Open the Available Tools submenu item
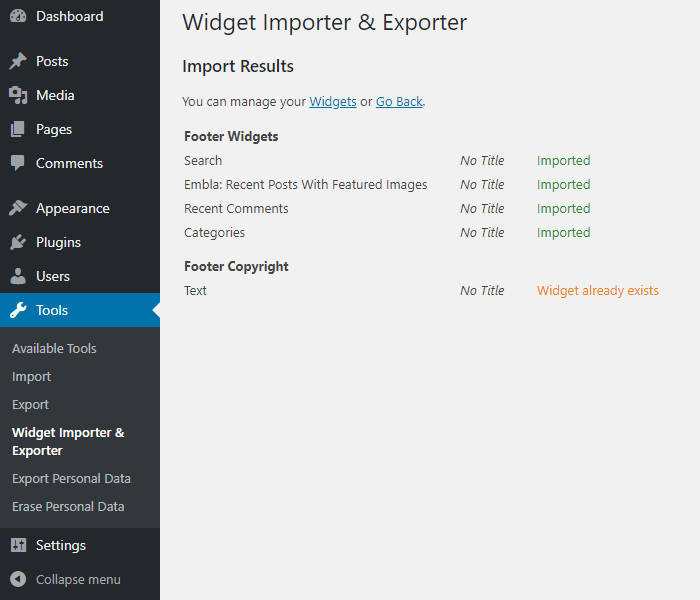The width and height of the screenshot is (700, 600). (54, 348)
